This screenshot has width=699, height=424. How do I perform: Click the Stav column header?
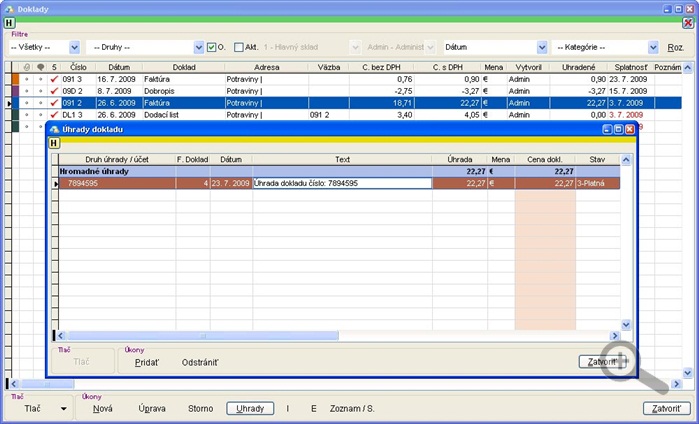tap(597, 160)
